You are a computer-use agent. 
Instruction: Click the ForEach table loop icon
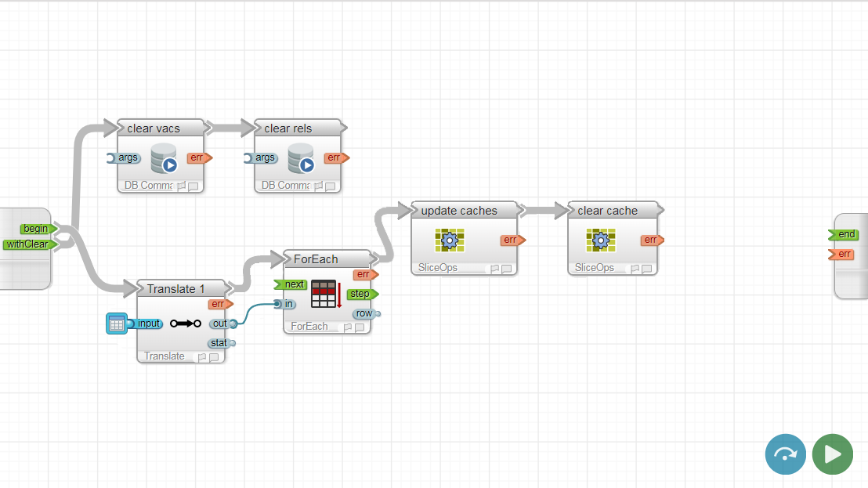325,294
